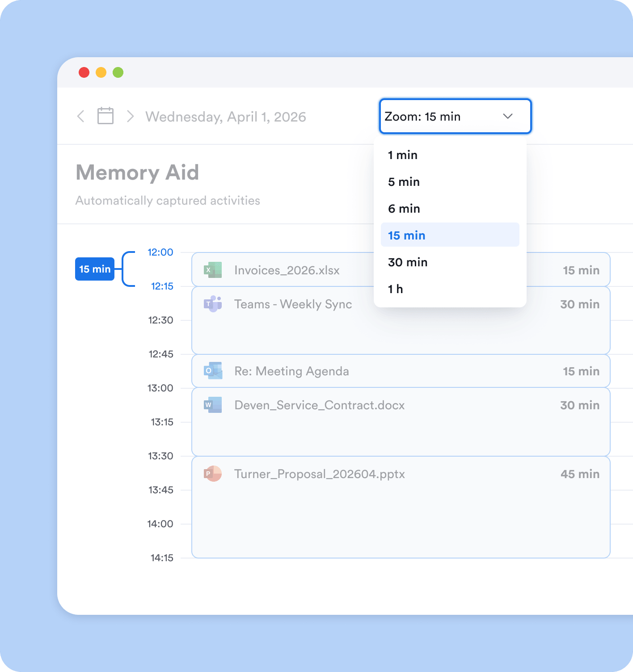Image resolution: width=633 pixels, height=672 pixels.
Task: Click the 13:00 timeline label
Action: [x=160, y=388]
